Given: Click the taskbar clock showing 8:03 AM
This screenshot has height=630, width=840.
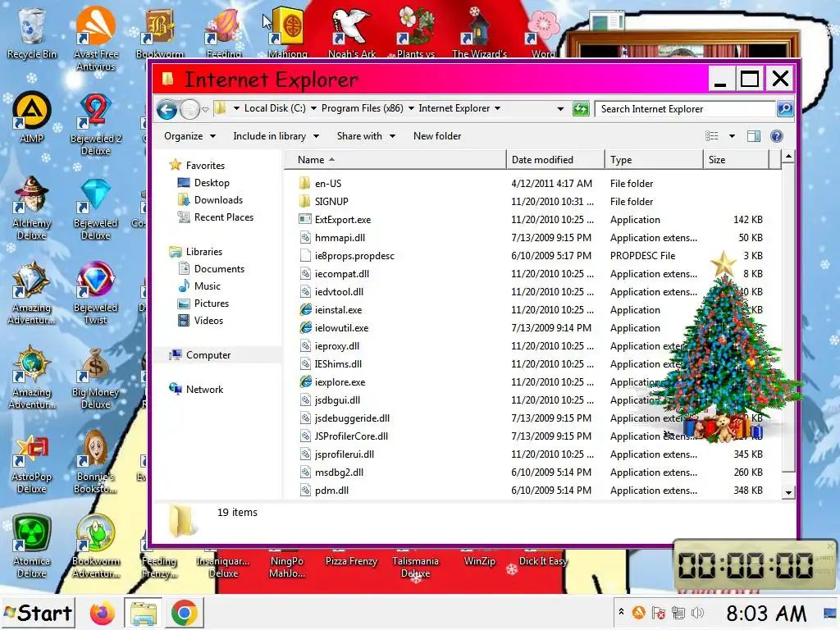Looking at the screenshot, I should tap(766, 614).
